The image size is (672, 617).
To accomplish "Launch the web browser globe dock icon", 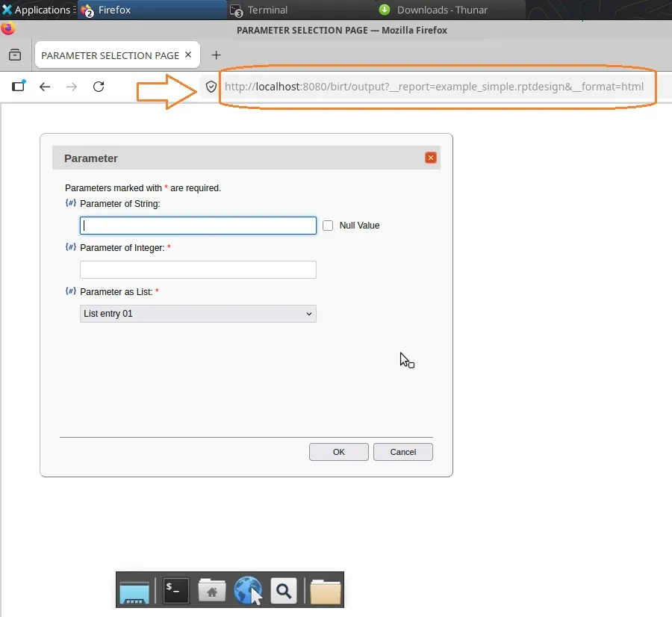I will coord(248,592).
